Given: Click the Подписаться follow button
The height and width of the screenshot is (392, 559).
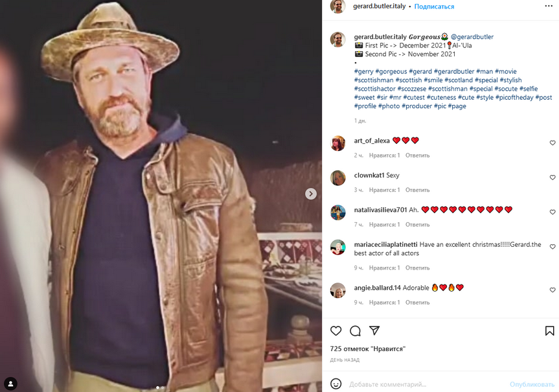Looking at the screenshot, I should pyautogui.click(x=434, y=6).
